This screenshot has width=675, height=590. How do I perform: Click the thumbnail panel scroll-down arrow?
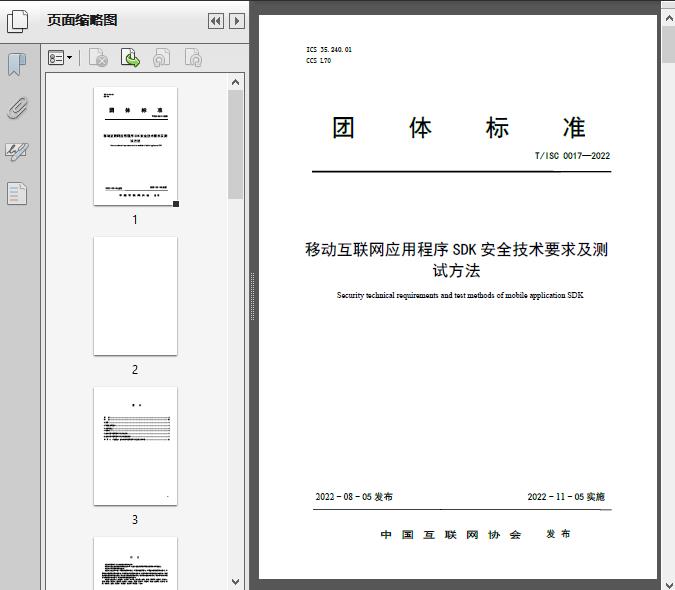point(235,582)
